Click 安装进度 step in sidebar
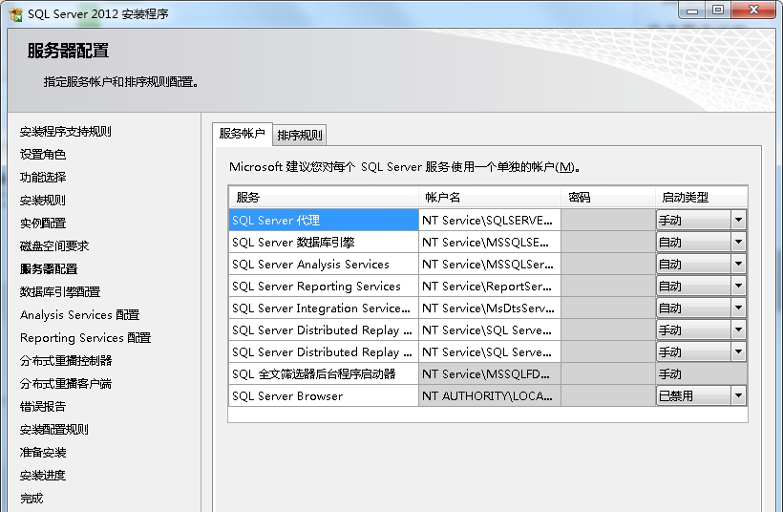The image size is (783, 532). [x=43, y=476]
